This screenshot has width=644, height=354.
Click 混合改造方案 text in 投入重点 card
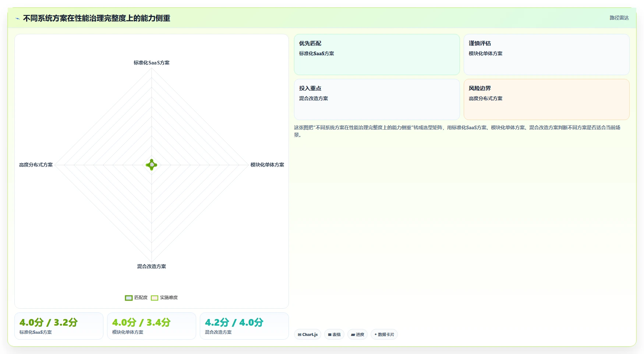pyautogui.click(x=314, y=98)
